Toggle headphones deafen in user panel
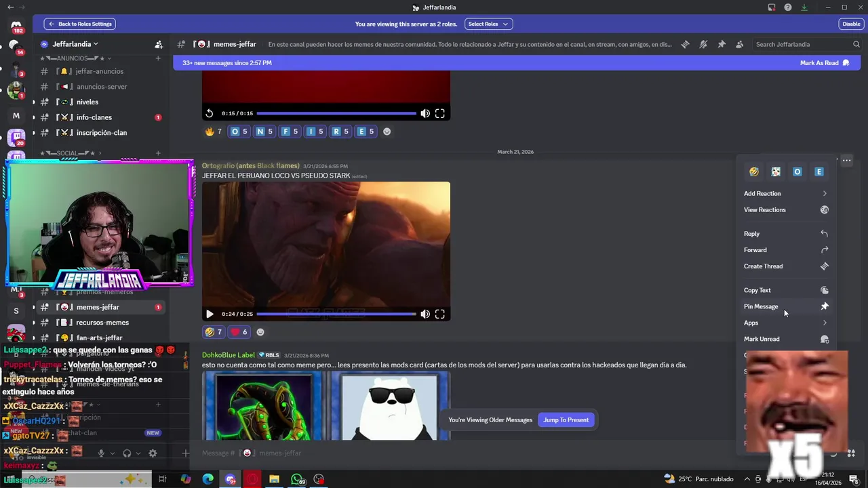 point(127,453)
